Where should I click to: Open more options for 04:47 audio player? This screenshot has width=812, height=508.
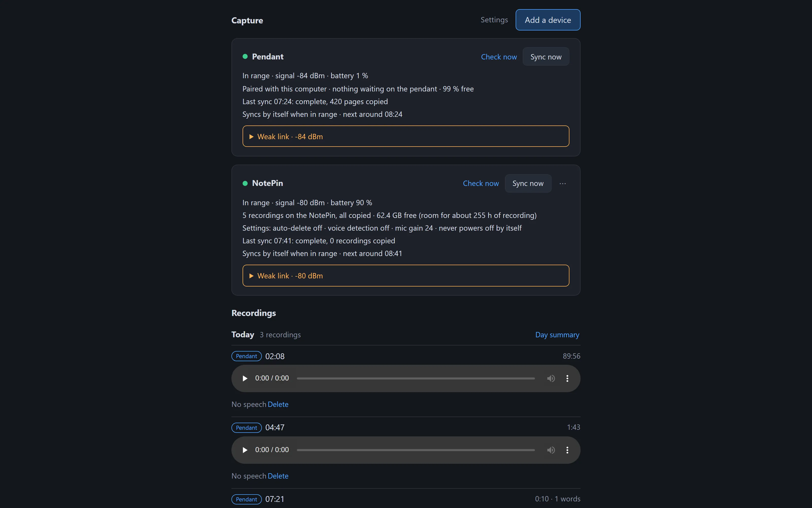coord(567,450)
